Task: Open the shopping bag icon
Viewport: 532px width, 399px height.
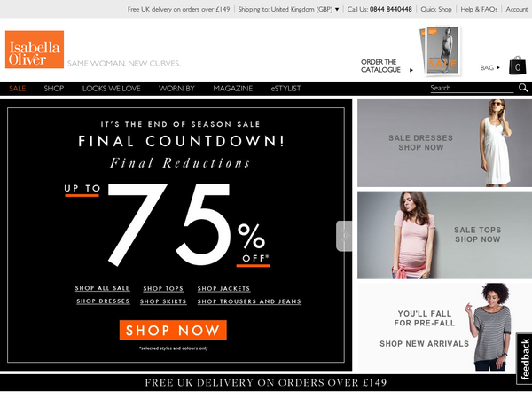Action: pos(518,66)
